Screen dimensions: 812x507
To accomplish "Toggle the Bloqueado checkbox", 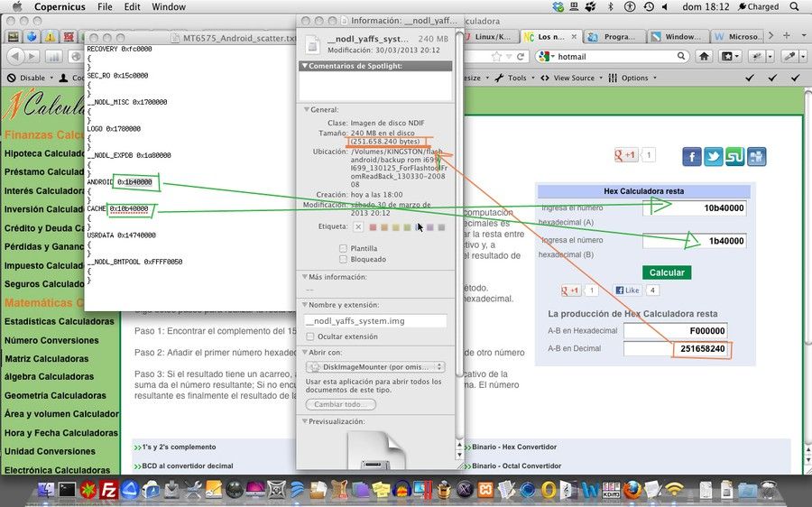I will [343, 259].
